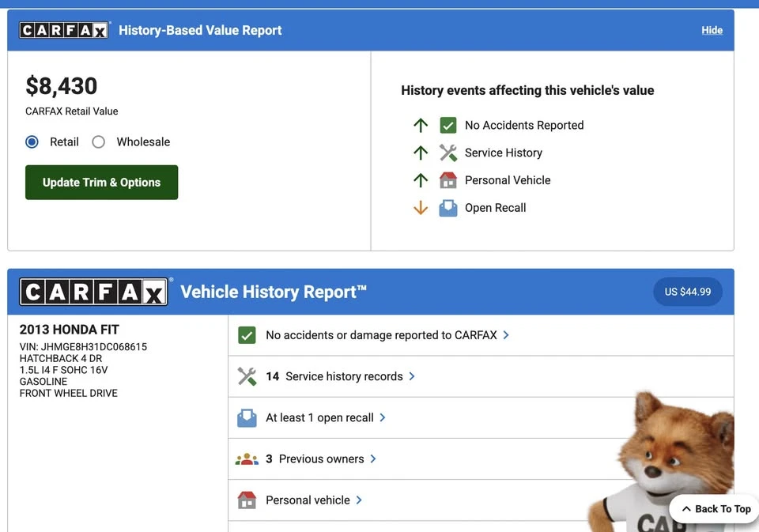Viewport: 759px width, 532px height.
Task: Click the CARFAX Retail Value label
Action: pos(72,111)
